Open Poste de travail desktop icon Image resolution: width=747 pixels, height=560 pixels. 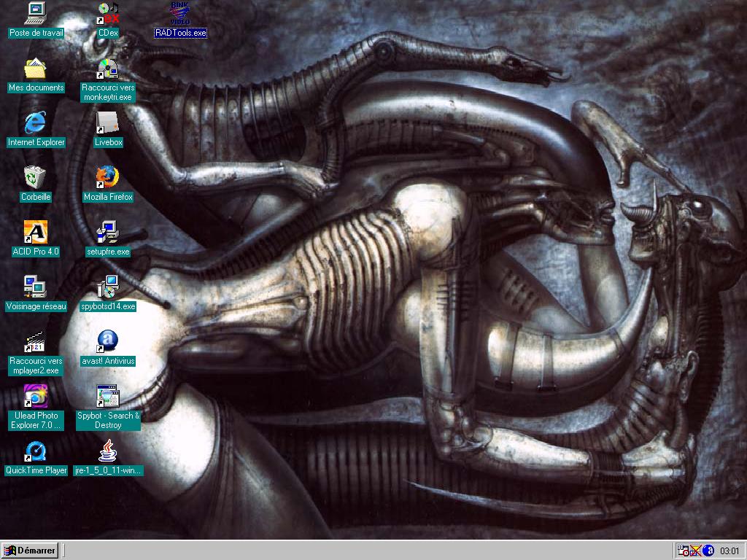[x=36, y=14]
